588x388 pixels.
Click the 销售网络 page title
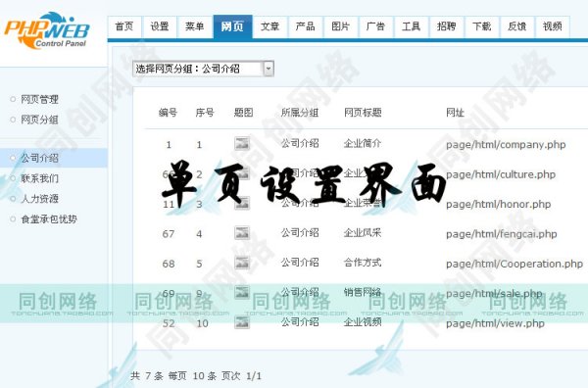363,292
